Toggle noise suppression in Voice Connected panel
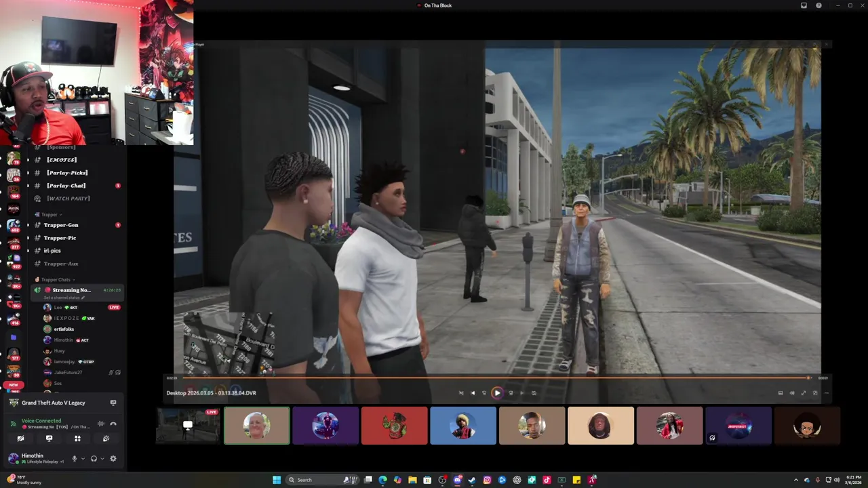 click(x=100, y=424)
